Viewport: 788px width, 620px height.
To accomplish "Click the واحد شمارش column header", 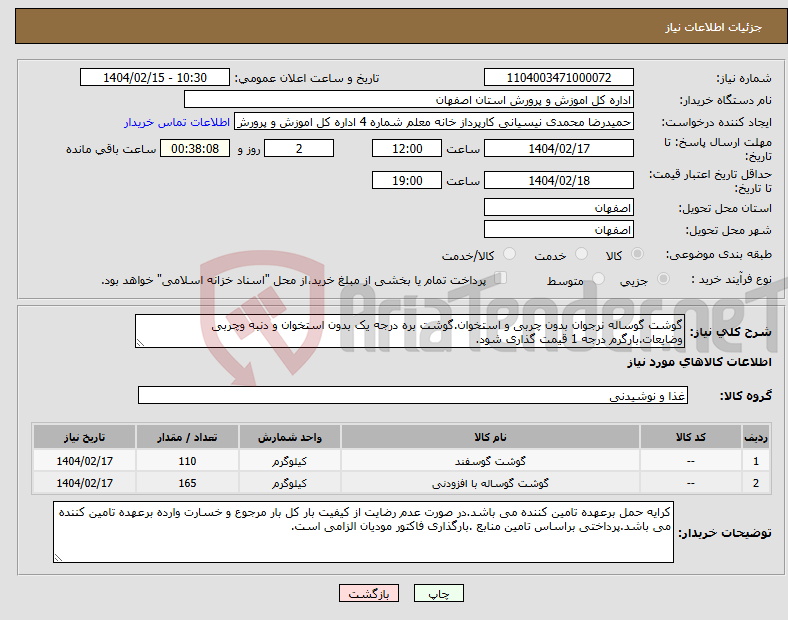I will point(289,437).
